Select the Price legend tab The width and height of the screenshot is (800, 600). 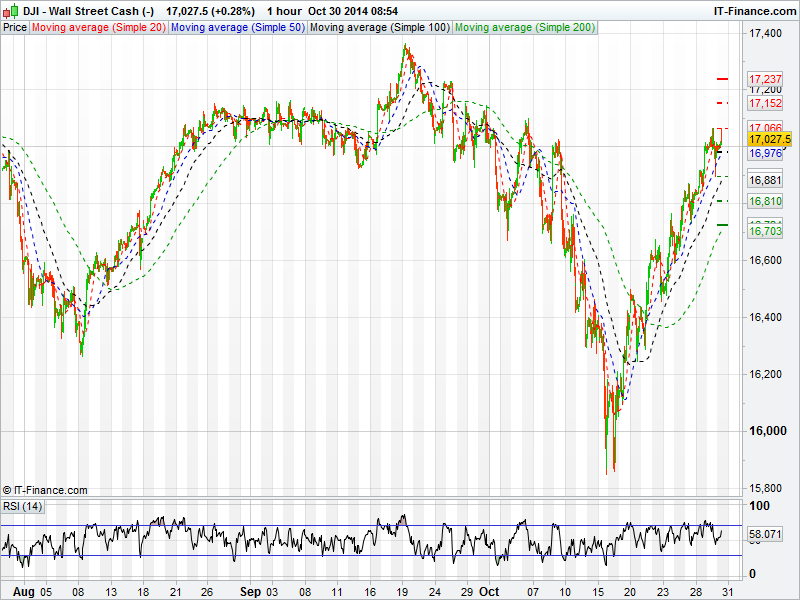coord(15,27)
